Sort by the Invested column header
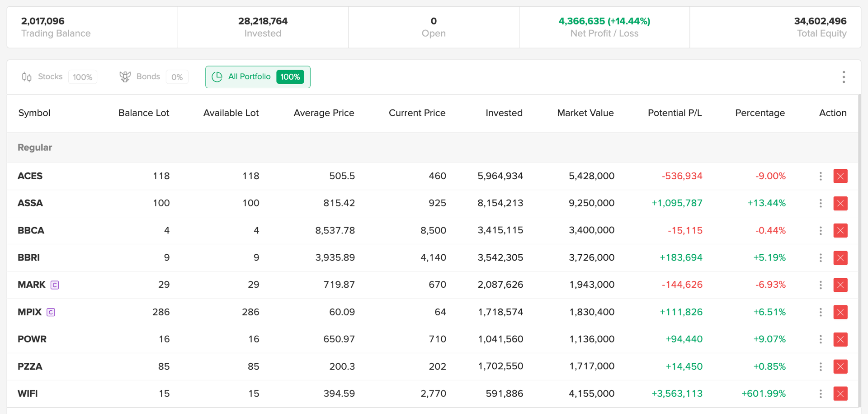This screenshot has height=414, width=868. (x=504, y=113)
